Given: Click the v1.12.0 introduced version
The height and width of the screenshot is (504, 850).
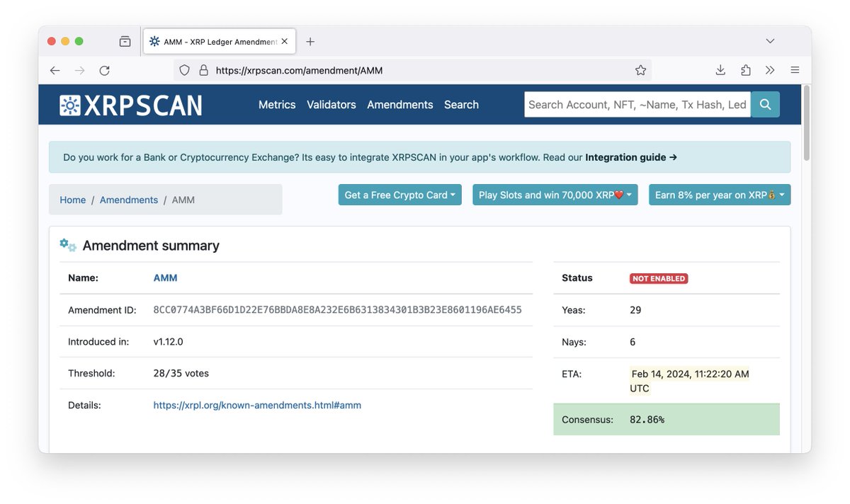Looking at the screenshot, I should click(169, 342).
